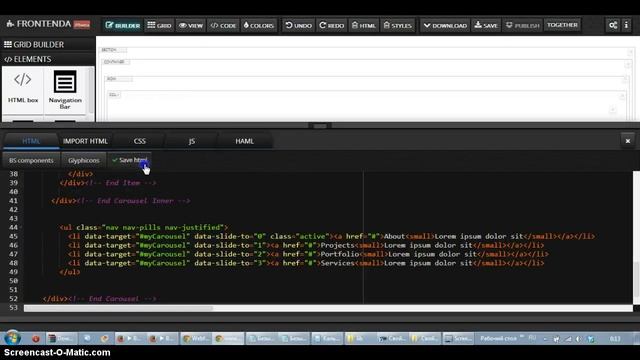
Task: Open BS components list
Action: [x=31, y=160]
